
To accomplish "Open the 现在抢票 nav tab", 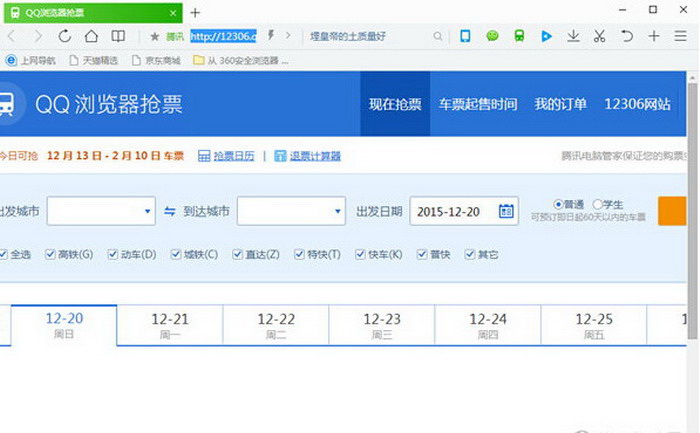I will [395, 104].
